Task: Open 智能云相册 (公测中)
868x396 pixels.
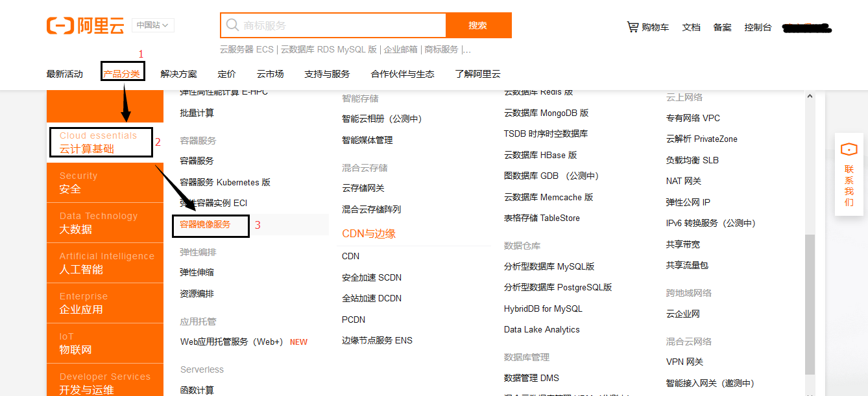Action: 382,119
